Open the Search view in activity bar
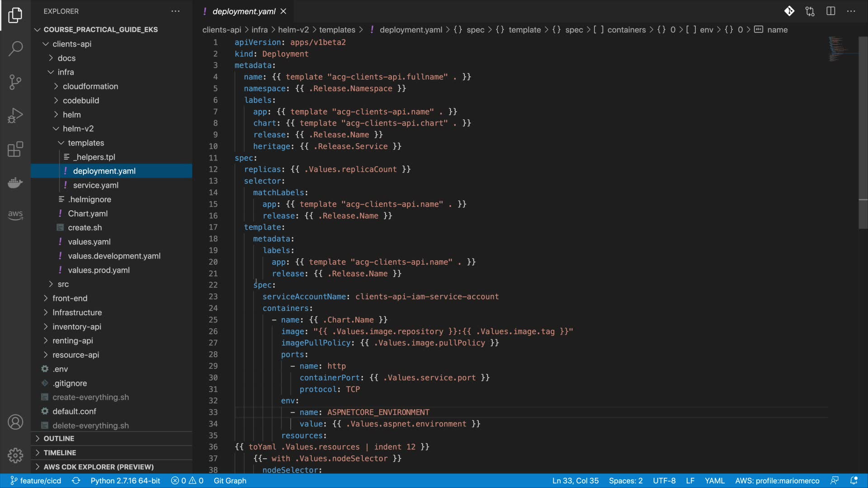Viewport: 868px width, 488px height. [15, 48]
